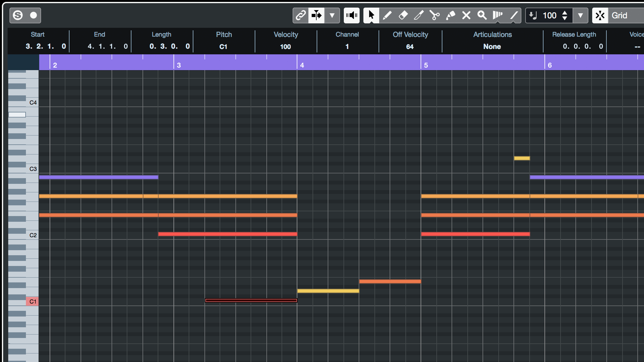The height and width of the screenshot is (362, 644).
Task: Select the Glue tool
Action: click(x=450, y=15)
